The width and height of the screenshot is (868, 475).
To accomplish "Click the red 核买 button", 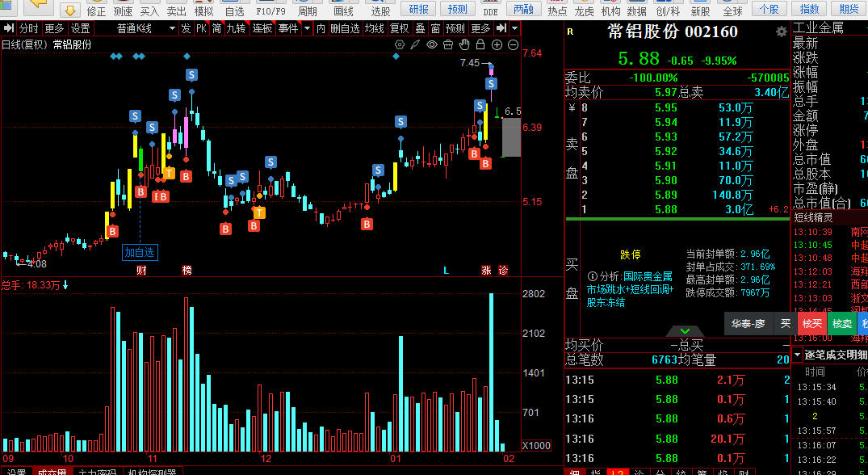I will coord(812,324).
